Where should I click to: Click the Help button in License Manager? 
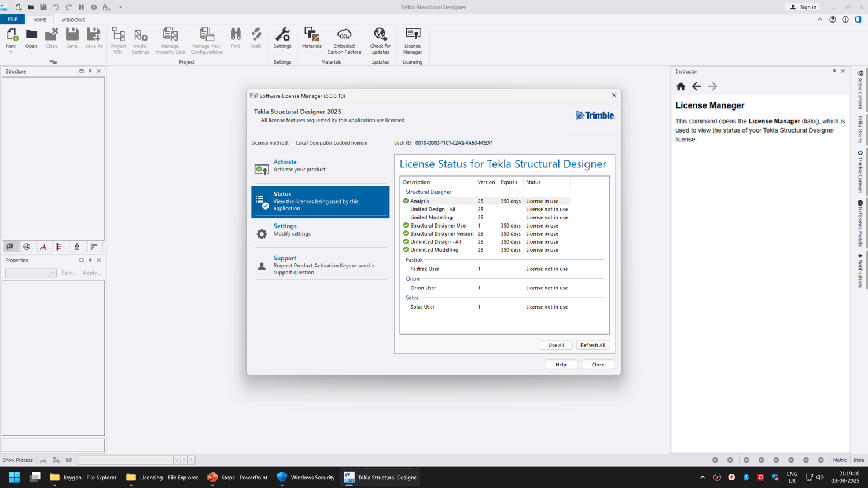tap(561, 365)
